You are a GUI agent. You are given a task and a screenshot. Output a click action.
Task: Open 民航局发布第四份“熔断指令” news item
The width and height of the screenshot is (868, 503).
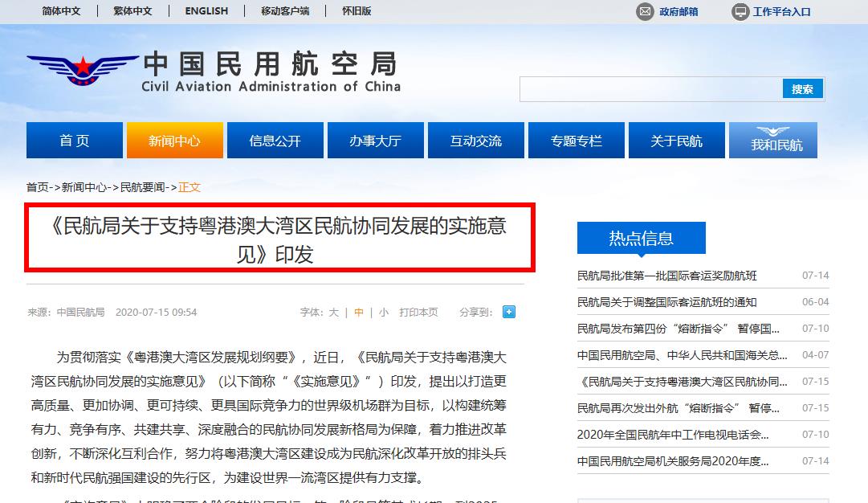pos(679,329)
